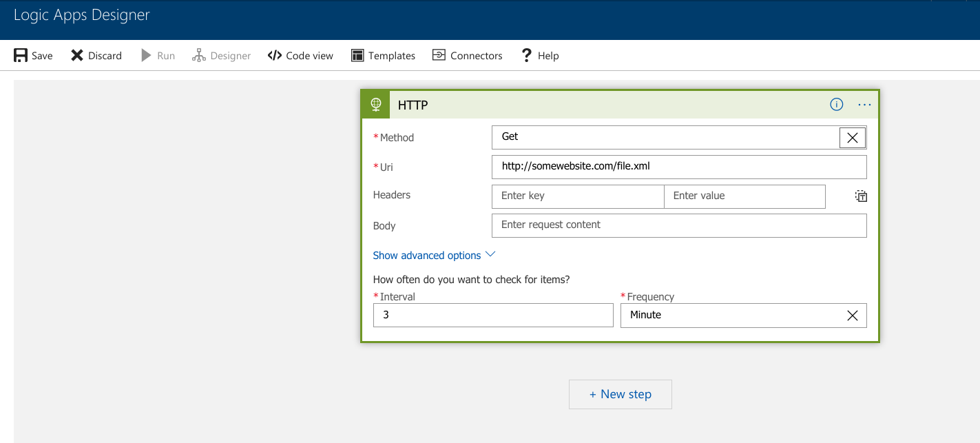Viewport: 980px width, 443px height.
Task: Open the Templates gallery
Action: [x=383, y=56]
